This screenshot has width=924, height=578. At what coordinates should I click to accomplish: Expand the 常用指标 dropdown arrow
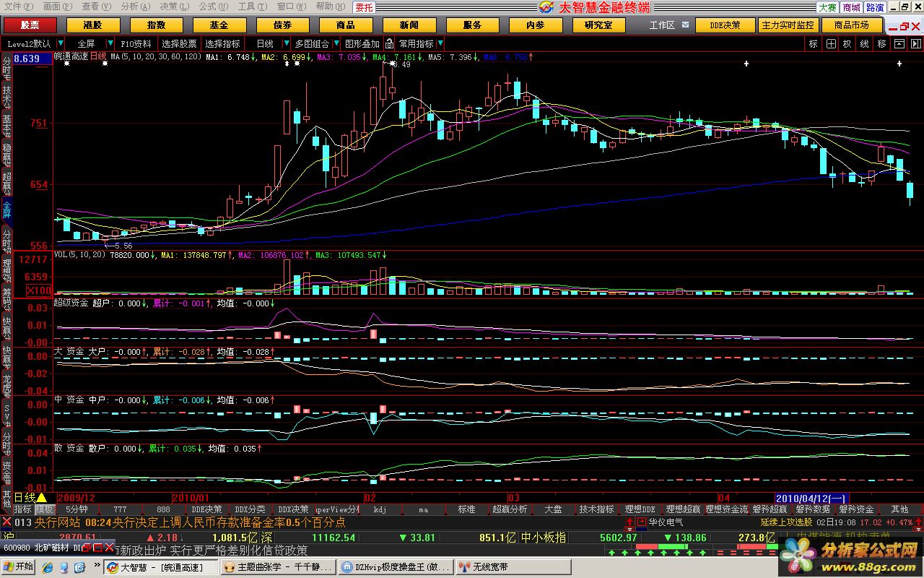(x=440, y=43)
